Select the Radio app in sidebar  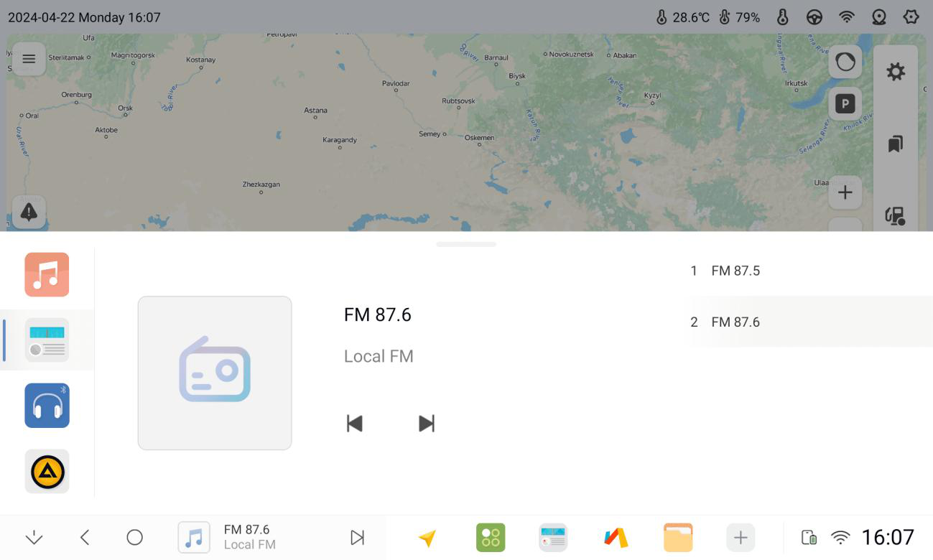pos(47,340)
